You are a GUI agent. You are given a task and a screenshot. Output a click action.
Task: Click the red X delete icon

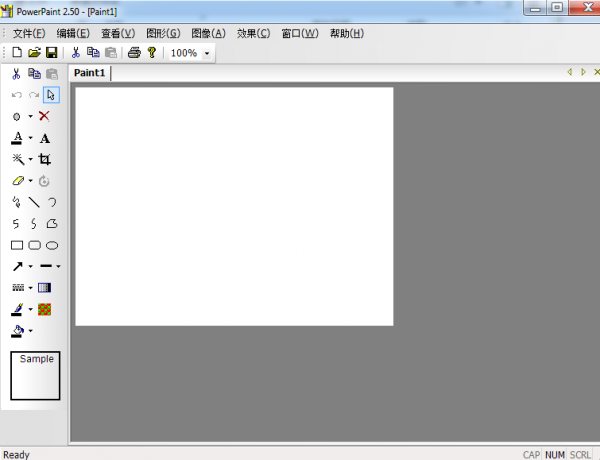pyautogui.click(x=44, y=116)
